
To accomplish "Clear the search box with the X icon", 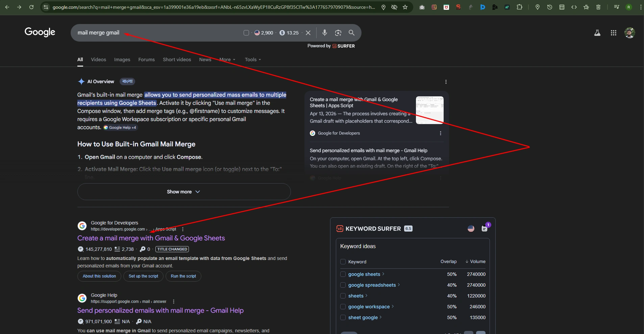I will [308, 33].
